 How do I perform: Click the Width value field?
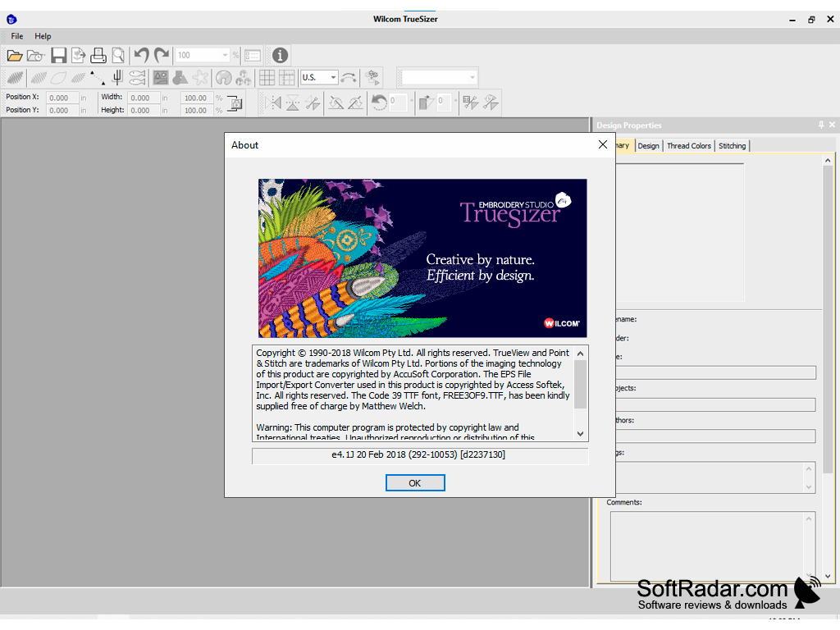pyautogui.click(x=144, y=98)
